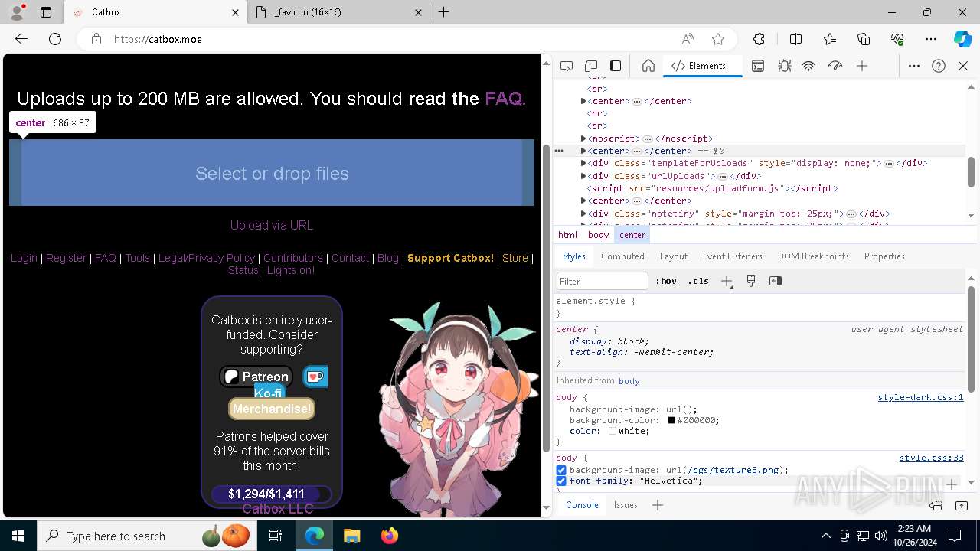Toggle the :hov element state panel
The width and height of the screenshot is (980, 551).
tap(666, 281)
